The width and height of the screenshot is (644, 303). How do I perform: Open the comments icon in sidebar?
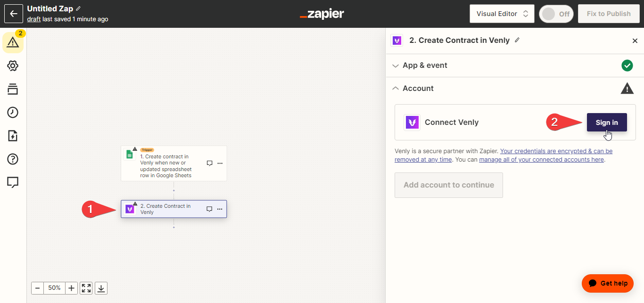(x=13, y=182)
